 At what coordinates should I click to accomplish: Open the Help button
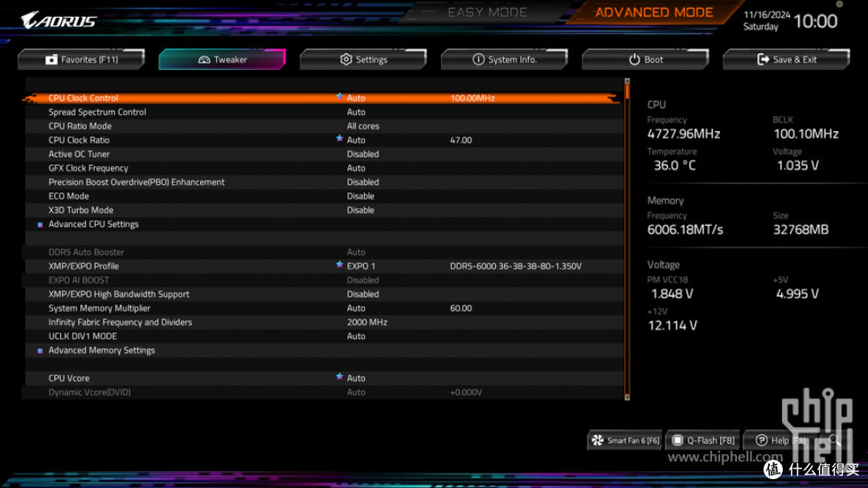pyautogui.click(x=780, y=441)
